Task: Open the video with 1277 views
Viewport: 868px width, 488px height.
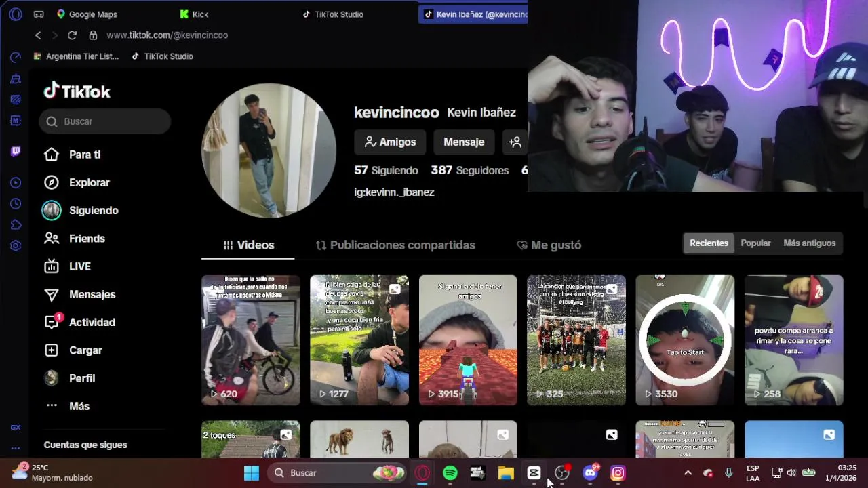Action: point(359,340)
